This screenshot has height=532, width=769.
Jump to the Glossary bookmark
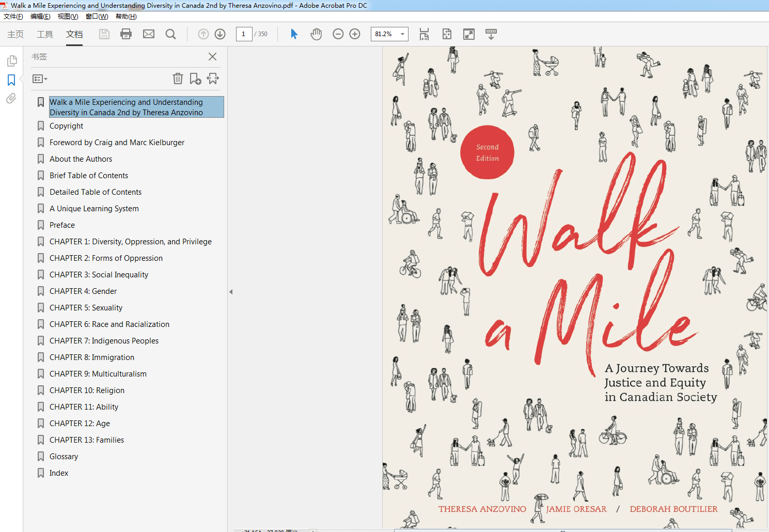coord(64,457)
